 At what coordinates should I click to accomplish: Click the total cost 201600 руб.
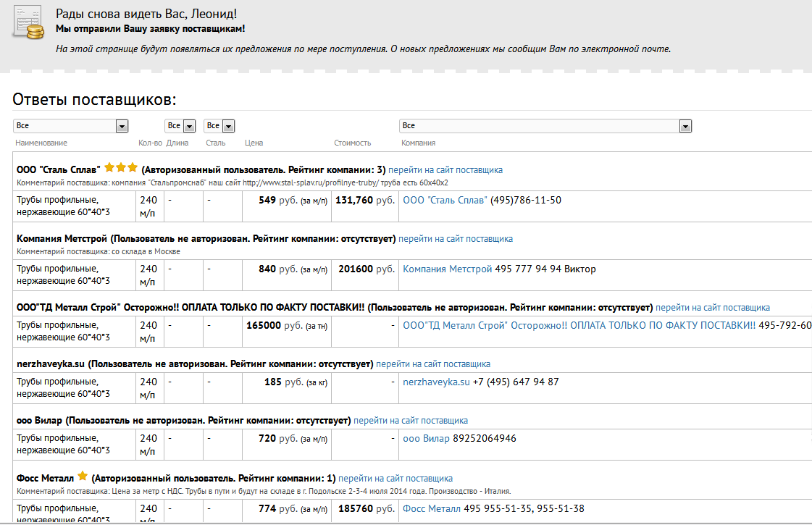pos(367,269)
